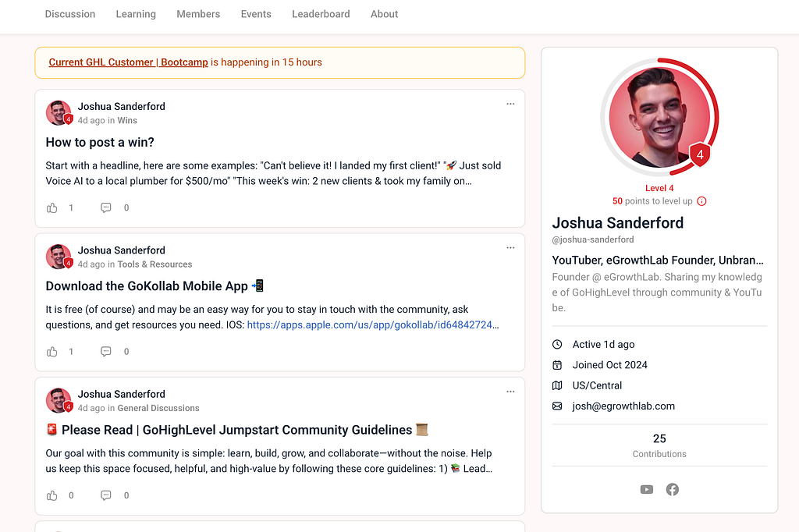Open options menu for 'How to post a win?' post

tap(510, 104)
